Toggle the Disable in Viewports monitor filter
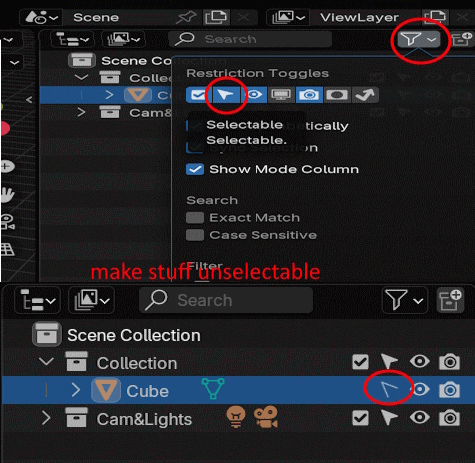Image resolution: width=475 pixels, height=463 pixels. 282,95
